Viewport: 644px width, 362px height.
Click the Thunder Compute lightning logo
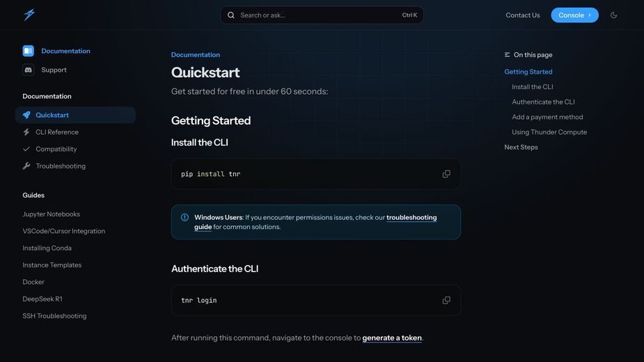(29, 15)
